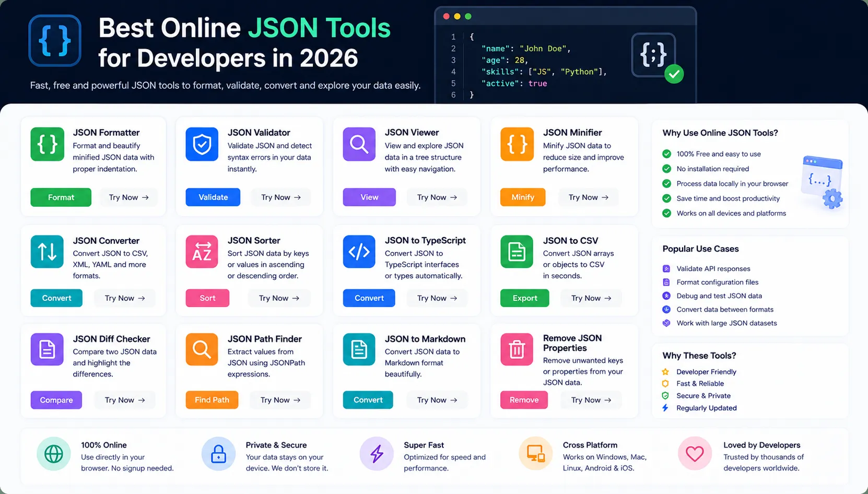
Task: Click the JSON Viewer magnifier icon
Action: [x=359, y=144]
